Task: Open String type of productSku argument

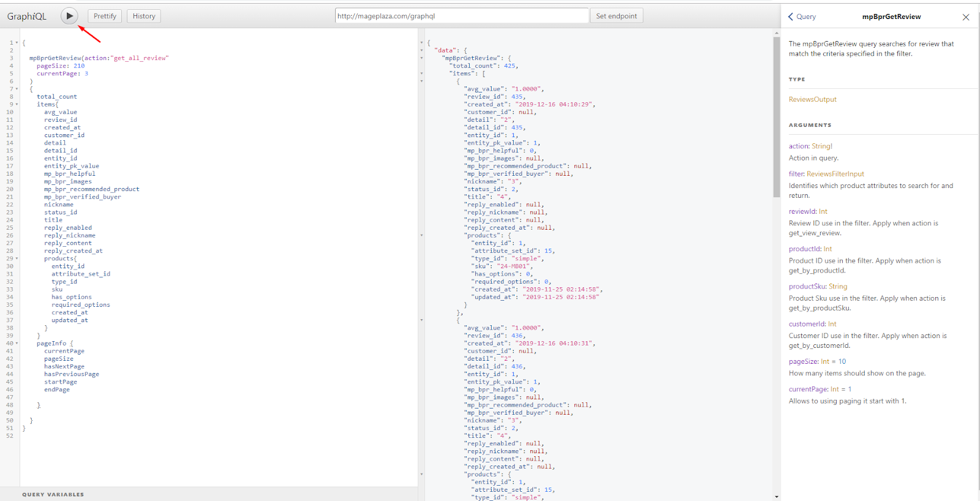Action: tap(838, 286)
